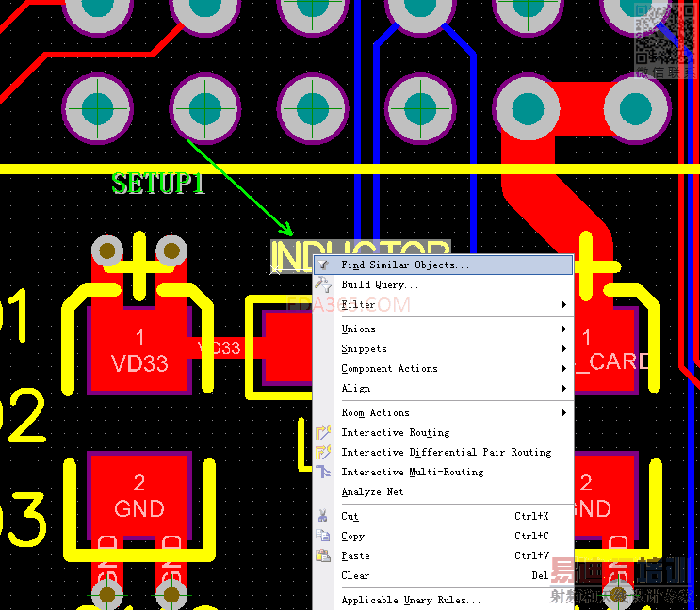This screenshot has width=700, height=610.
Task: Start Interactive Routing from menu
Action: point(444,432)
